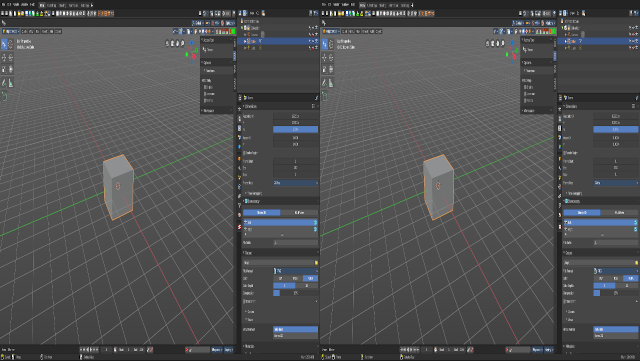Click blue Z axis gizmo dot in right viewport
Image resolution: width=640 pixels, height=361 pixels.
coord(512,42)
